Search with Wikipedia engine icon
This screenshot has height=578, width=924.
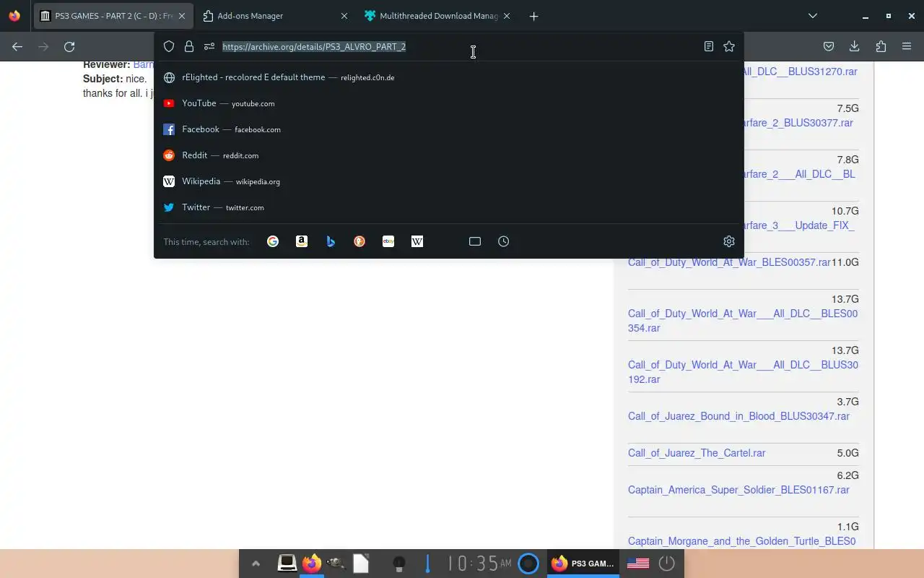coord(417,241)
